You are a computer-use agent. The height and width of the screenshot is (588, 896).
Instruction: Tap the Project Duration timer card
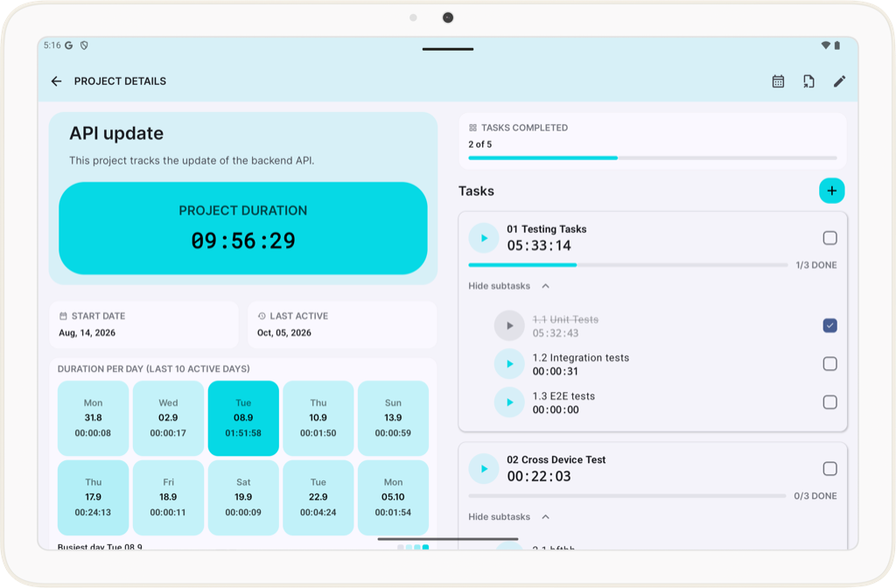pyautogui.click(x=243, y=228)
